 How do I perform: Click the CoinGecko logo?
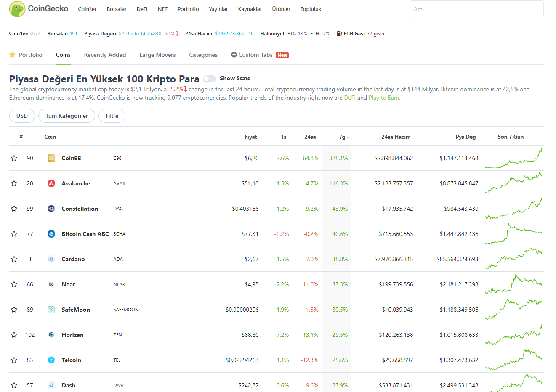[x=38, y=9]
